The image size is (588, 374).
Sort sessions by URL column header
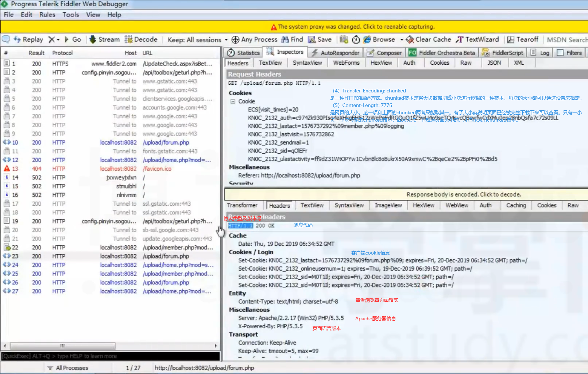coord(147,53)
